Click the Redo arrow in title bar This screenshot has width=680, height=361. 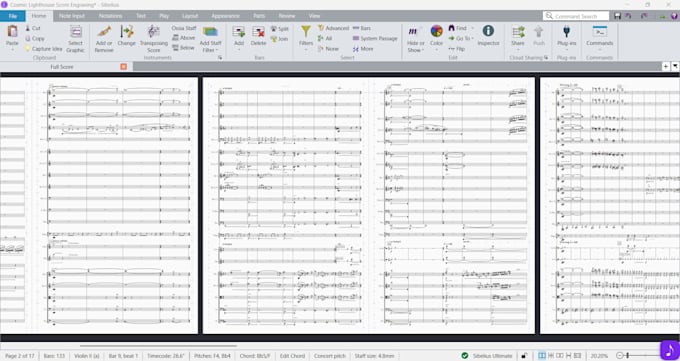click(x=644, y=16)
